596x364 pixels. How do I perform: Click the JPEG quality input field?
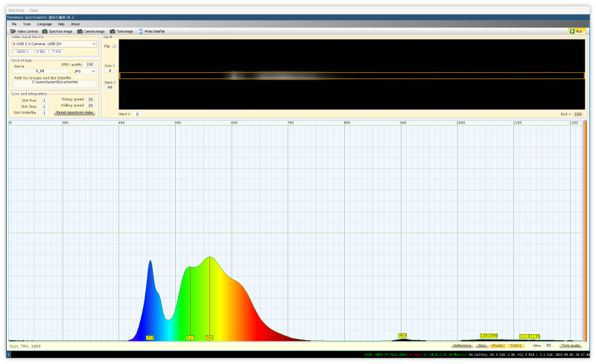pyautogui.click(x=89, y=65)
